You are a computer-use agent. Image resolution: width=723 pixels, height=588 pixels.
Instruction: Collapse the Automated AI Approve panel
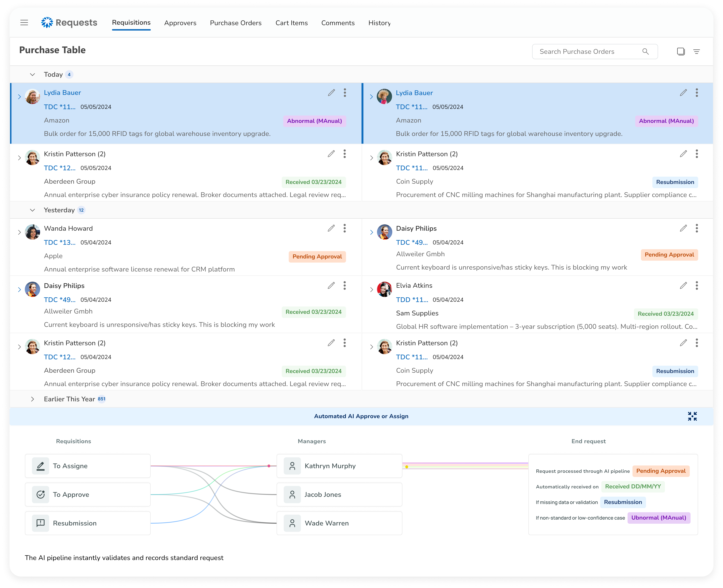click(692, 416)
